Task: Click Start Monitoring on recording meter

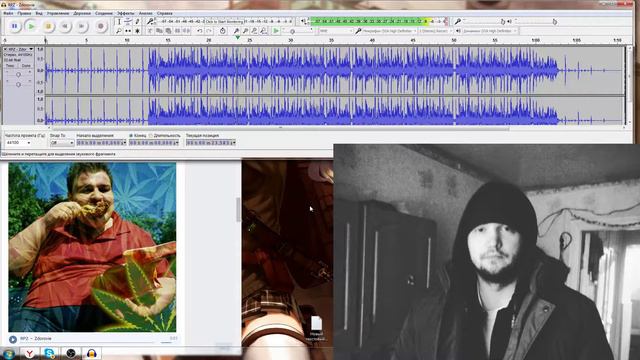Action: (224, 22)
